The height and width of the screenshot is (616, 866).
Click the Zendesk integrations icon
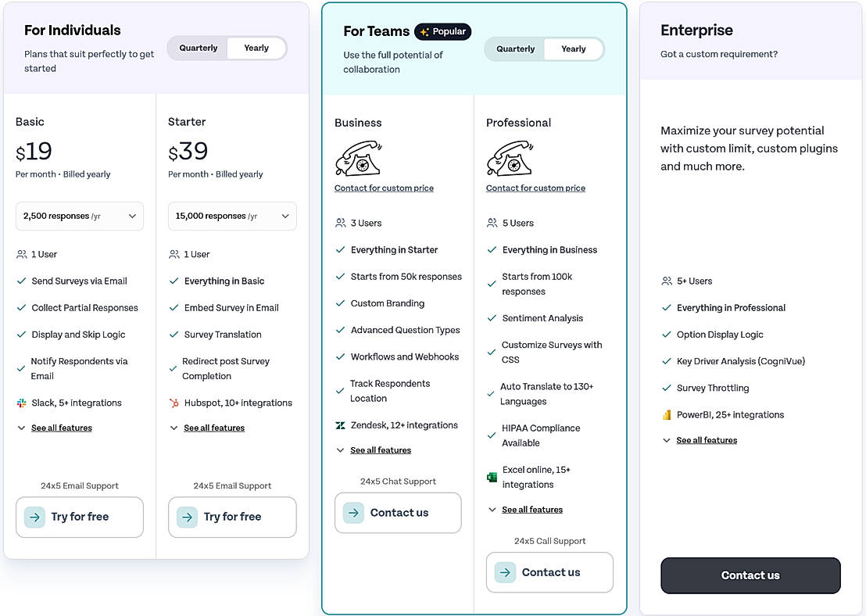[340, 425]
